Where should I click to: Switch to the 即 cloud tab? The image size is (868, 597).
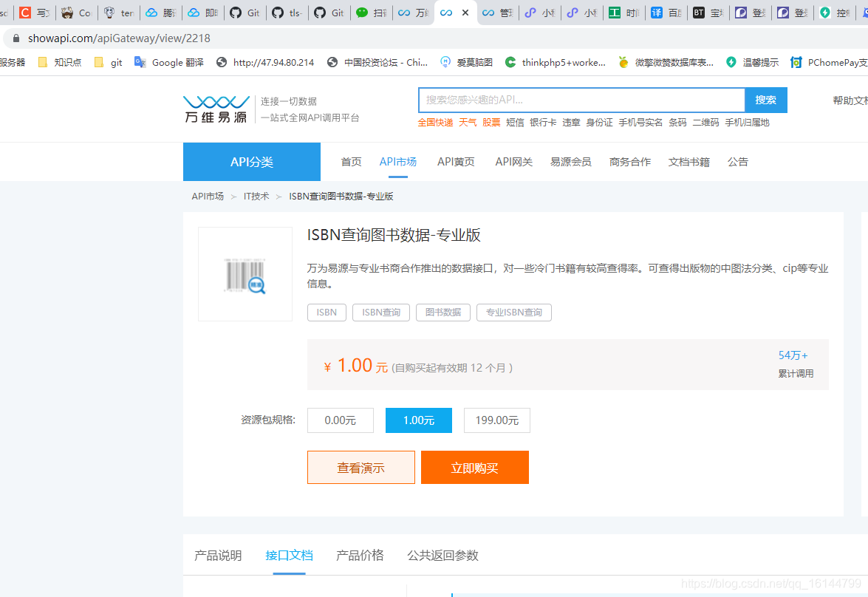202,12
